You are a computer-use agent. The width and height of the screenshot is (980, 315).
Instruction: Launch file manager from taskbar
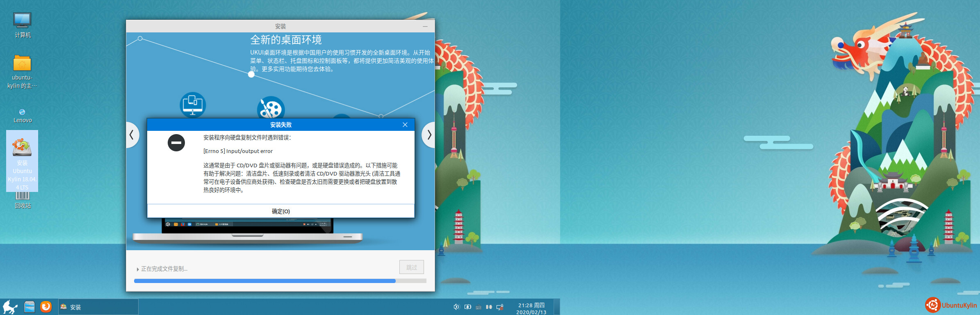click(30, 307)
